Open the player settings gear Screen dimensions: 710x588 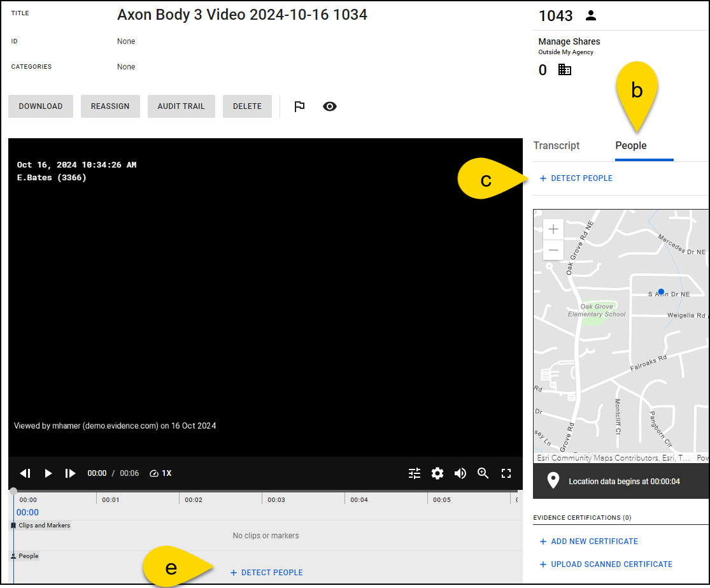[437, 473]
